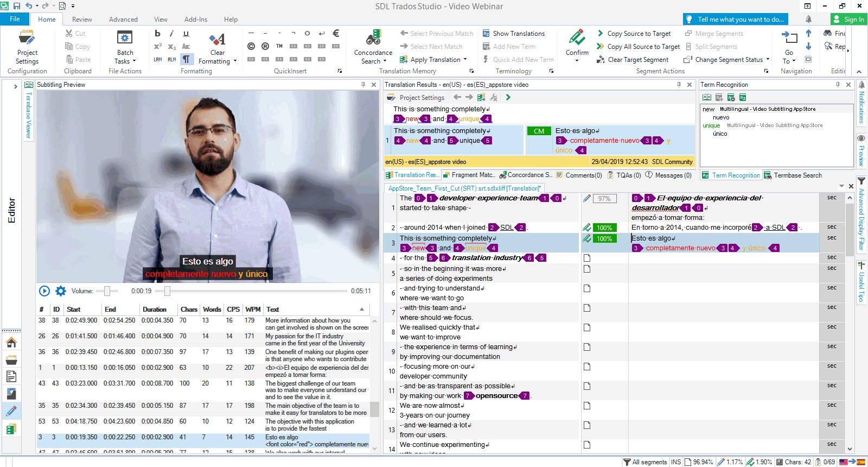Open the Fragment Matches tab

pyautogui.click(x=469, y=175)
